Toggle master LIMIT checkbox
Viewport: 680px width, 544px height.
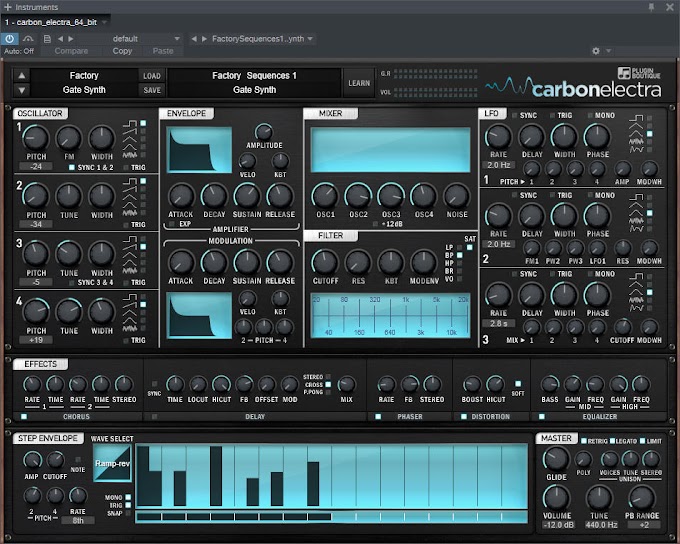[642, 441]
